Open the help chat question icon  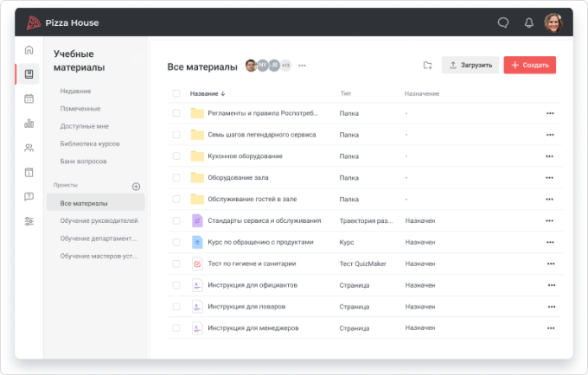click(29, 197)
